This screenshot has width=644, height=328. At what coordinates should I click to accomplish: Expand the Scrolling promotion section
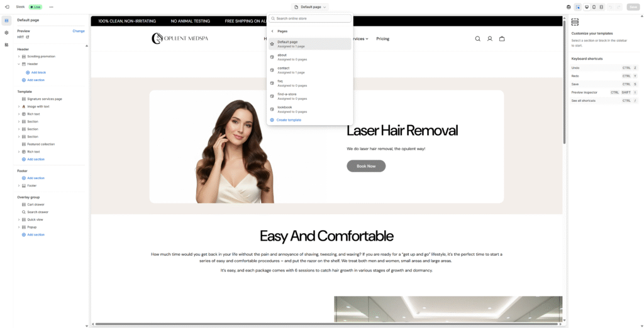click(19, 57)
